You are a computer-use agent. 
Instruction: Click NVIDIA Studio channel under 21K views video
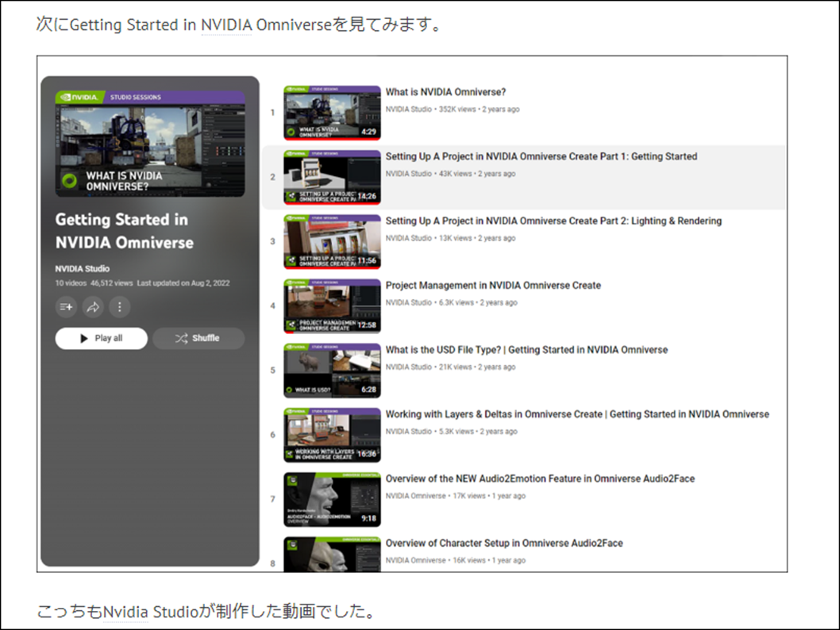[408, 367]
